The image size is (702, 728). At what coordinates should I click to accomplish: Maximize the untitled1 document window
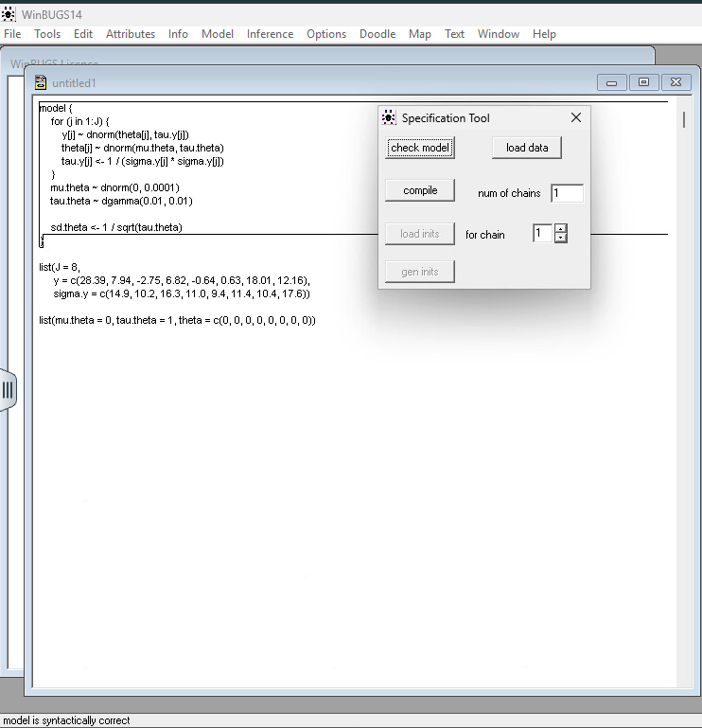[643, 82]
